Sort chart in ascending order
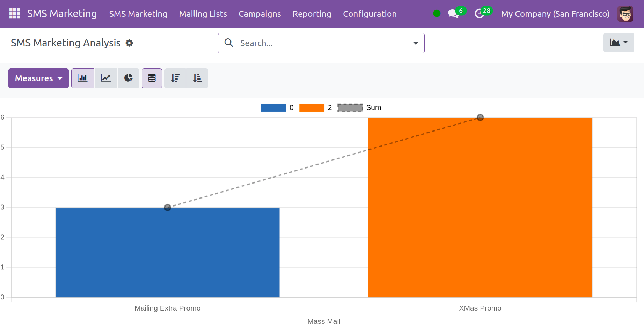Viewport: 644px width, 329px height. 197,78
